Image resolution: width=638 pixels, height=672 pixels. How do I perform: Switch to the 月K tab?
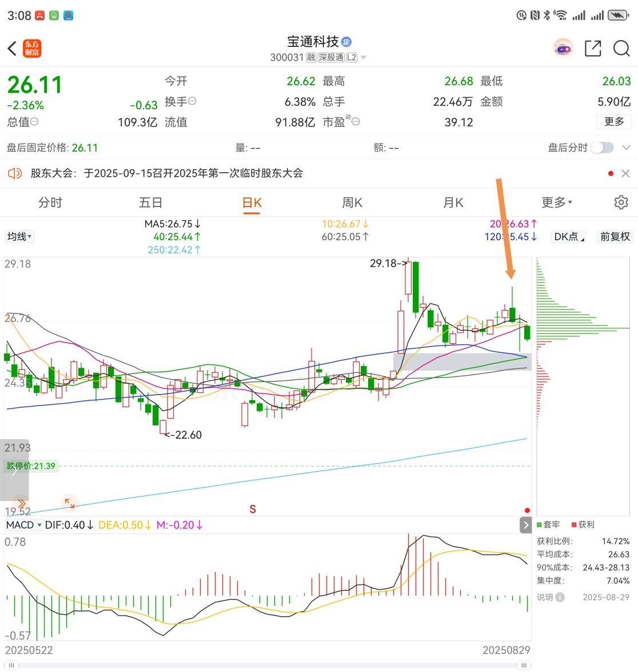(x=453, y=202)
